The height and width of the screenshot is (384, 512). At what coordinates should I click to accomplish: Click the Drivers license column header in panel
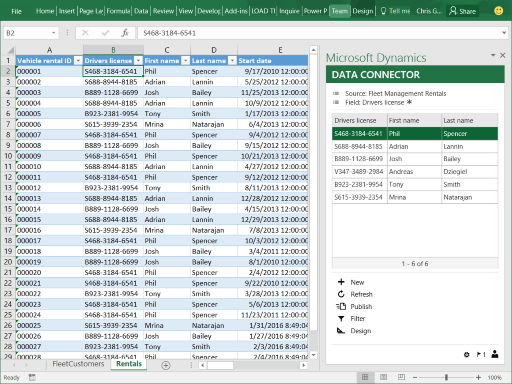click(359, 120)
